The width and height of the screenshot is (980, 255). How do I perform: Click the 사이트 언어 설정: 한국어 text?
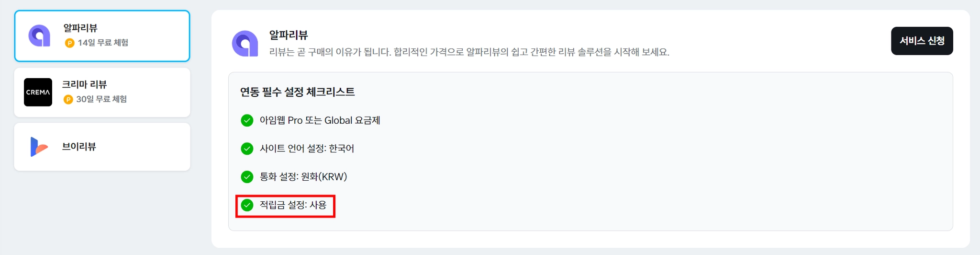coord(307,149)
